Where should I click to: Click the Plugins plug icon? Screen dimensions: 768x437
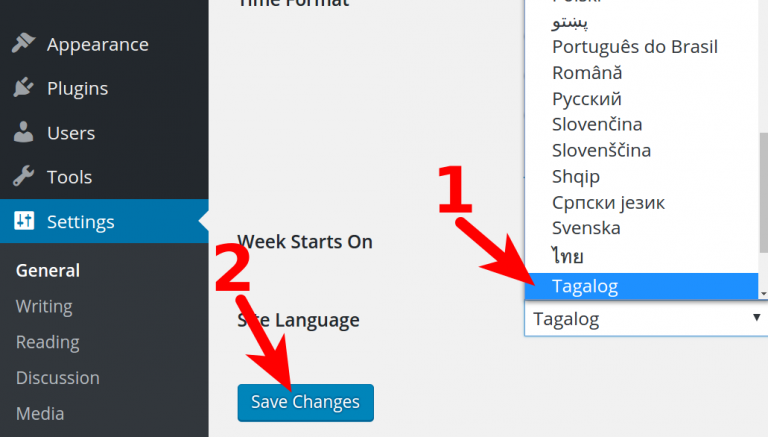[23, 88]
